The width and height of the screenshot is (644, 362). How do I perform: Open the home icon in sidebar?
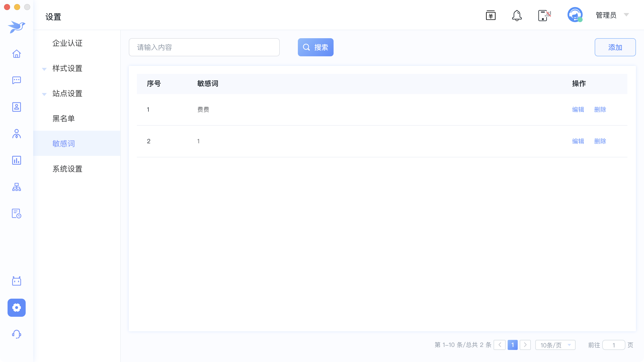pyautogui.click(x=17, y=54)
